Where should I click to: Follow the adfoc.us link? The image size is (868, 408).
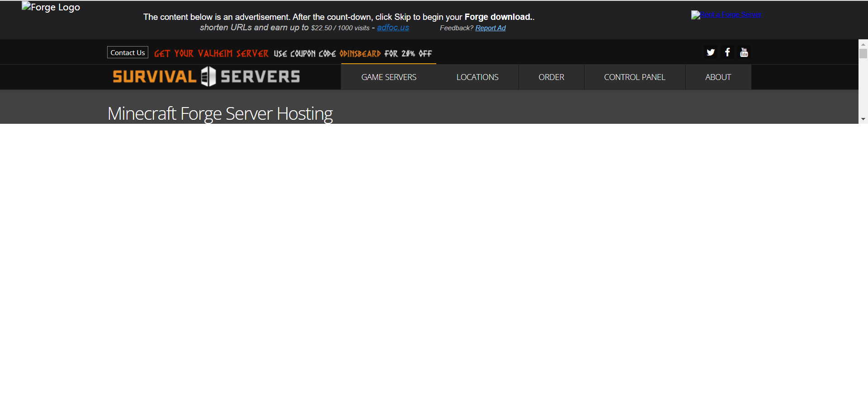point(393,28)
